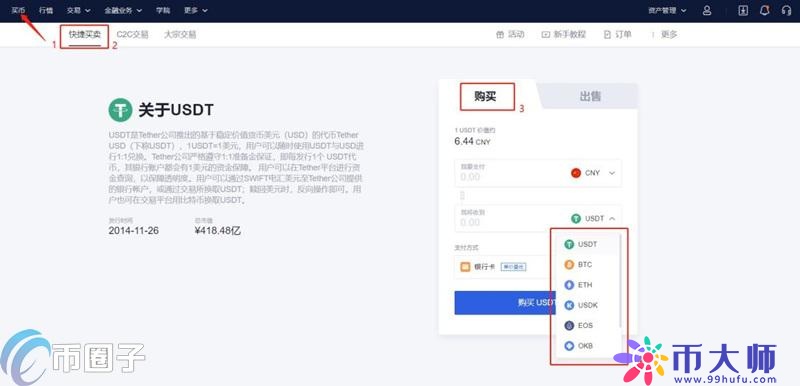Choose USDK from the coin list
The height and width of the screenshot is (386, 800).
click(x=587, y=305)
